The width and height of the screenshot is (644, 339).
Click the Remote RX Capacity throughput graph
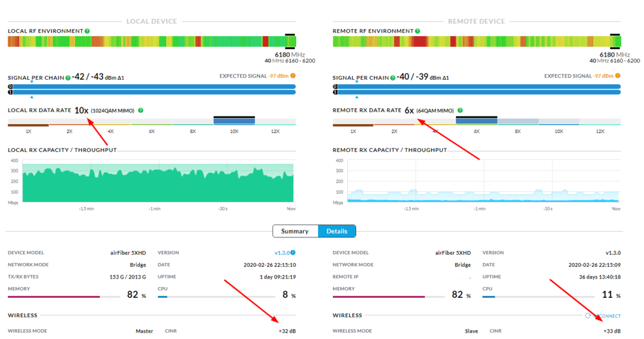coord(483,183)
